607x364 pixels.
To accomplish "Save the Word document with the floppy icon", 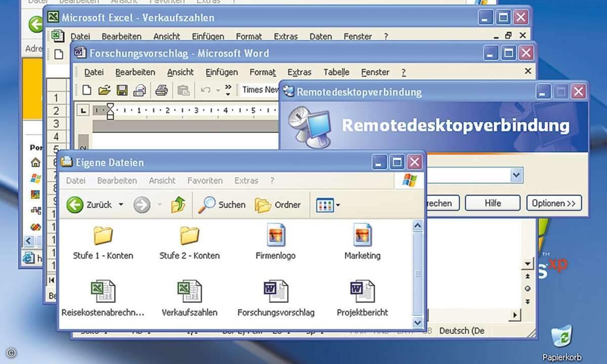I will pyautogui.click(x=122, y=90).
